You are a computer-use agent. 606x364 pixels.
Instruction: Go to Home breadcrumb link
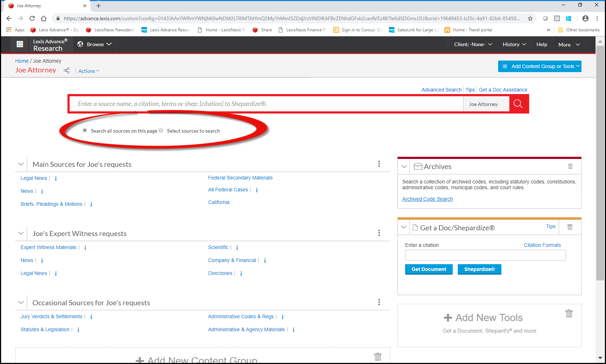coord(22,61)
